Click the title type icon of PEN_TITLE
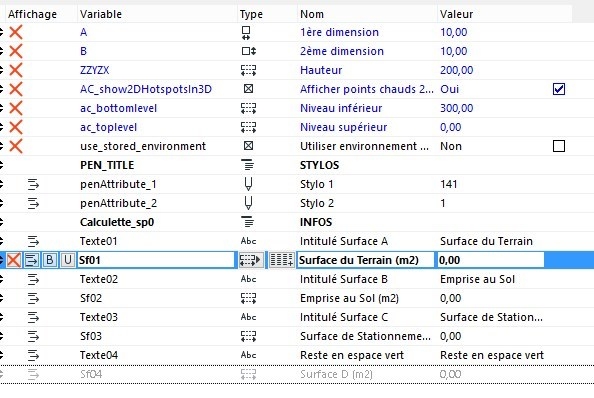The width and height of the screenshot is (594, 398). [248, 165]
